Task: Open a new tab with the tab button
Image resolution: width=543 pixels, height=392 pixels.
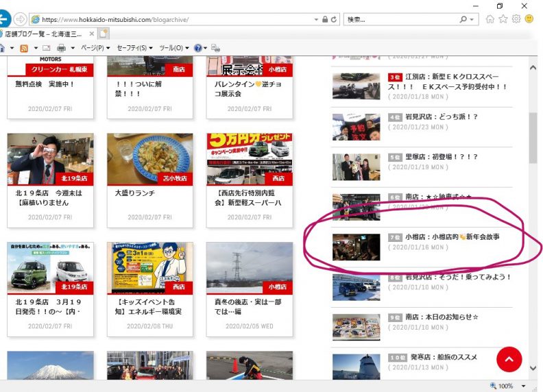Action: [104, 34]
